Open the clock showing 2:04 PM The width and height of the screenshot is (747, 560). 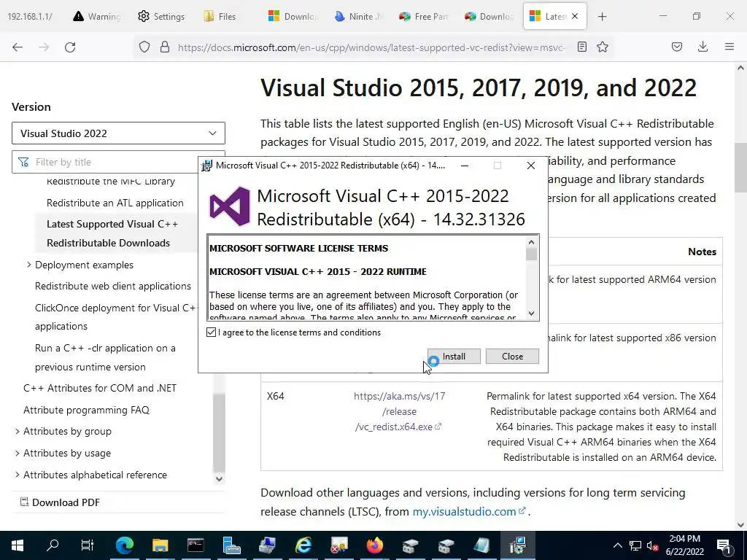coord(684,545)
